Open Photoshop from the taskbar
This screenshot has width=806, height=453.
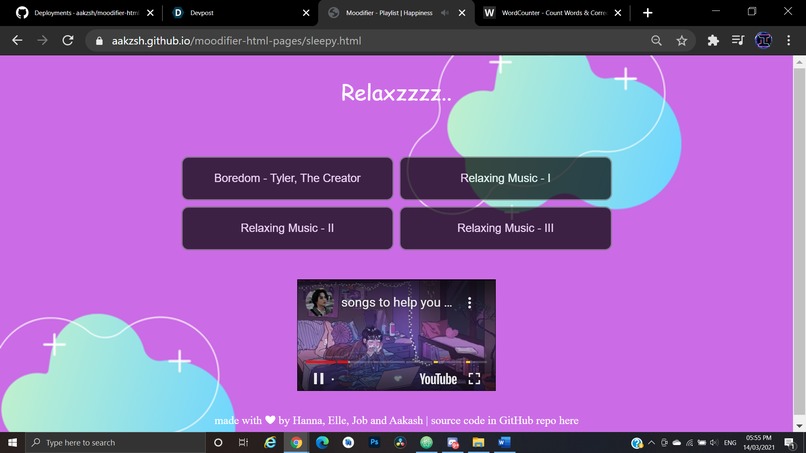pos(374,442)
